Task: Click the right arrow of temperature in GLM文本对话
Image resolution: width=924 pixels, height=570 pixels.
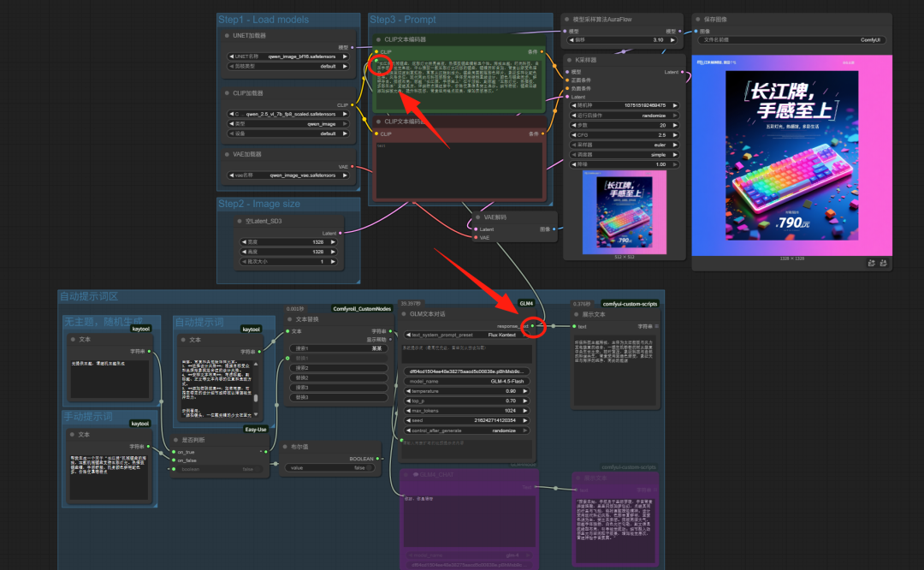Action: click(525, 391)
